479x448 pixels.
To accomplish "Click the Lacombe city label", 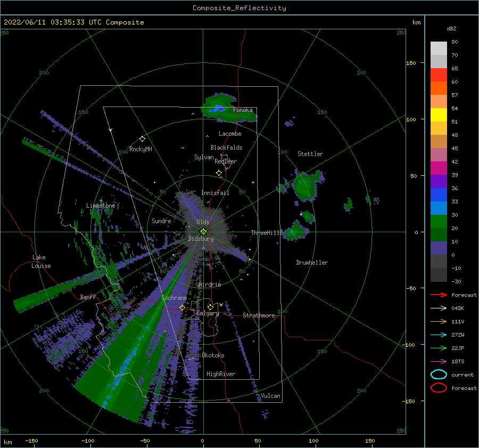I will (x=230, y=134).
